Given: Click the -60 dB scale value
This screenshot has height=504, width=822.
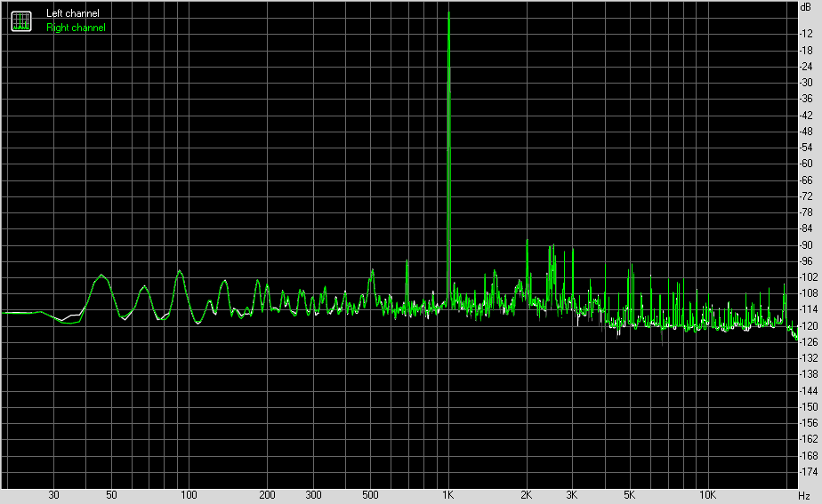Looking at the screenshot, I should pos(806,164).
